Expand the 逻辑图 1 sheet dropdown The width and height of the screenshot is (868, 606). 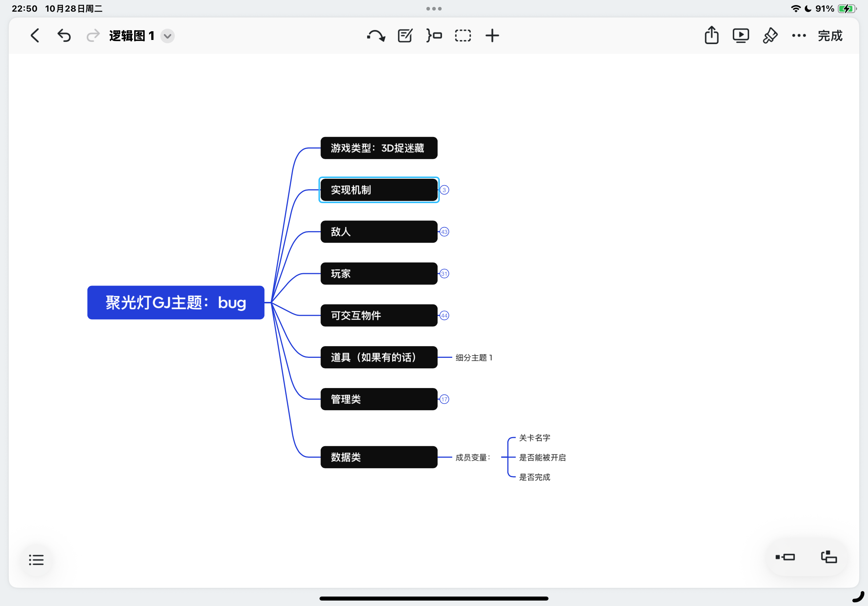click(168, 36)
